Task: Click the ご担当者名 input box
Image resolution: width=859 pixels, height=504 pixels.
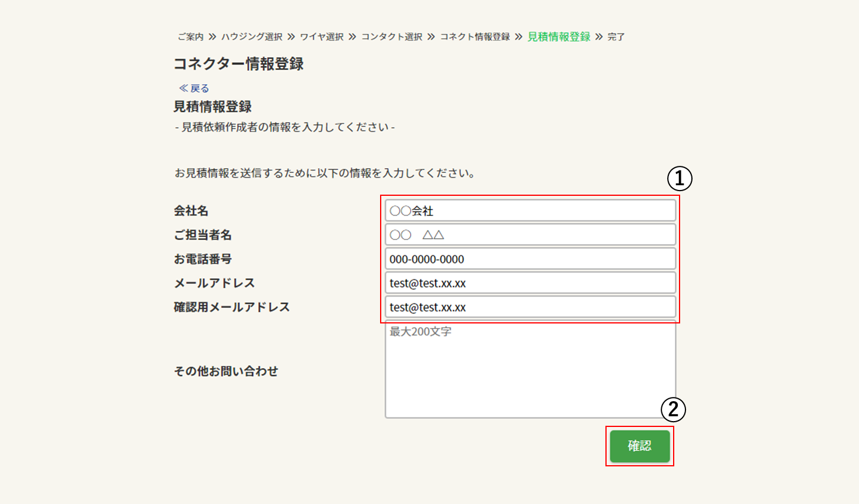Action: [530, 235]
